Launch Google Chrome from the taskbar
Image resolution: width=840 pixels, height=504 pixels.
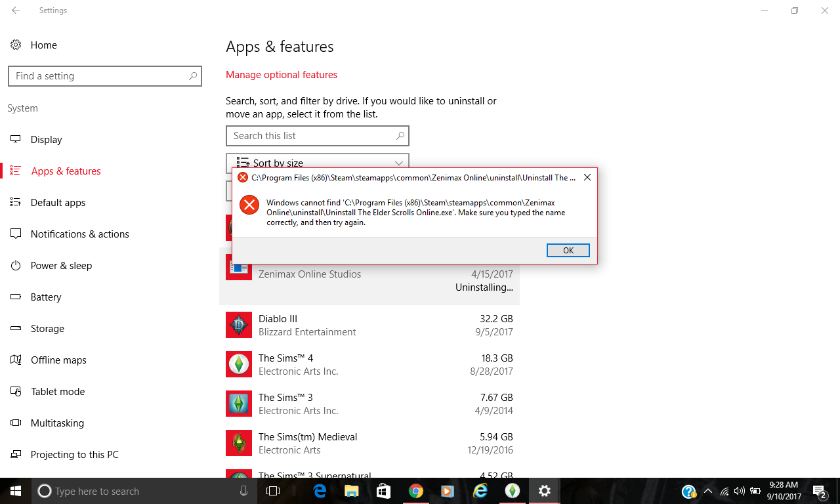click(415, 491)
